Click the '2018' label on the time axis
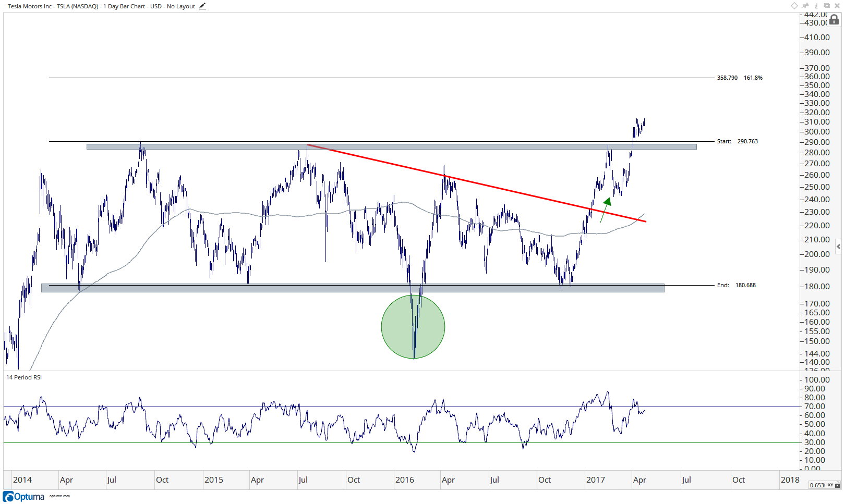The height and width of the screenshot is (504, 845). [790, 480]
